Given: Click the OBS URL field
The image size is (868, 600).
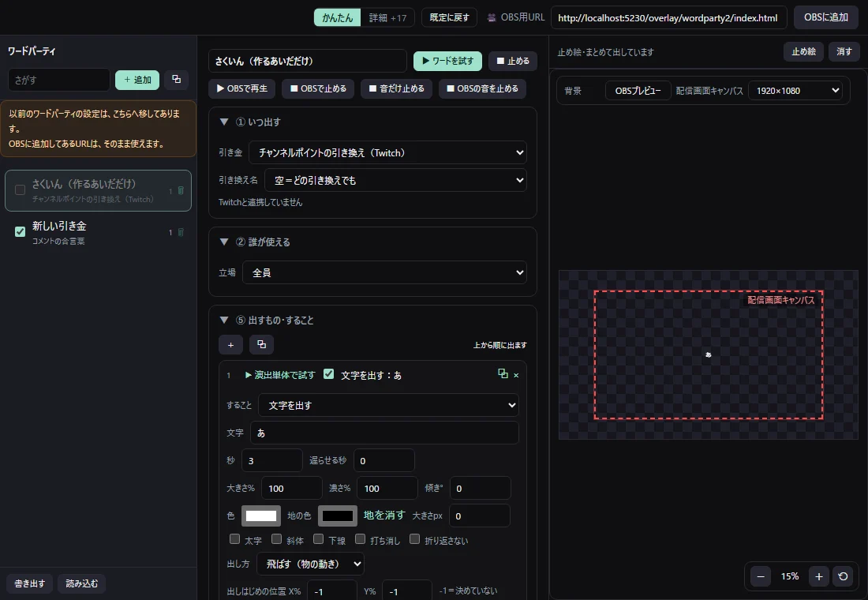Looking at the screenshot, I should point(668,17).
